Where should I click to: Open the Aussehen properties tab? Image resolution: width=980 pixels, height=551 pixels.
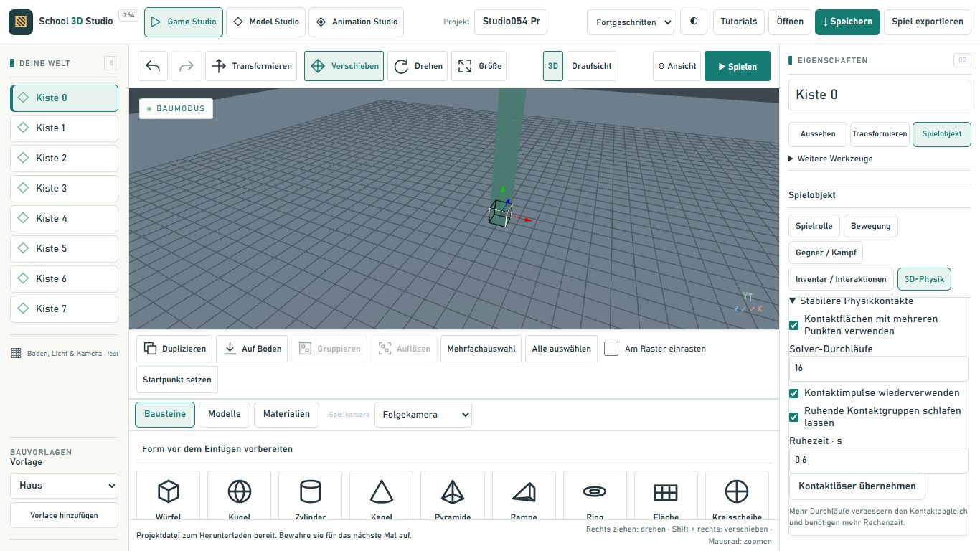pyautogui.click(x=818, y=134)
